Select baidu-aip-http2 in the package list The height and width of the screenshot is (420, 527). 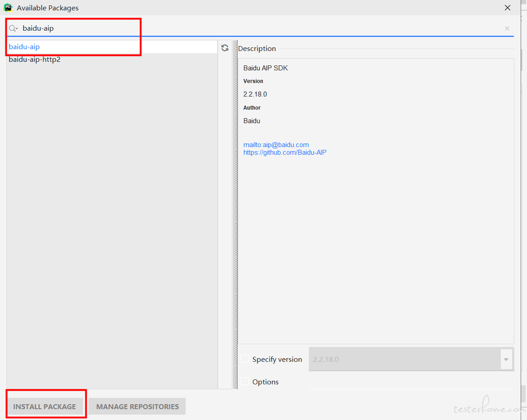[x=112, y=60]
